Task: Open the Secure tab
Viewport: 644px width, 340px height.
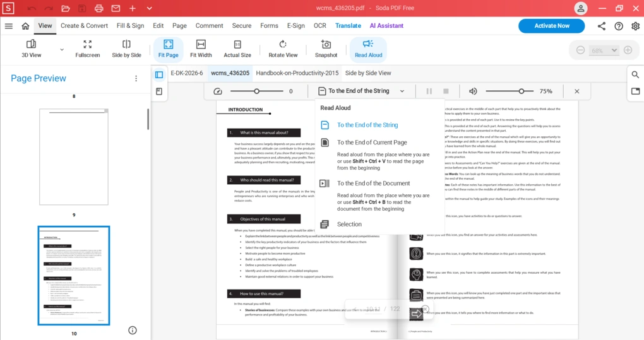Action: [x=241, y=25]
